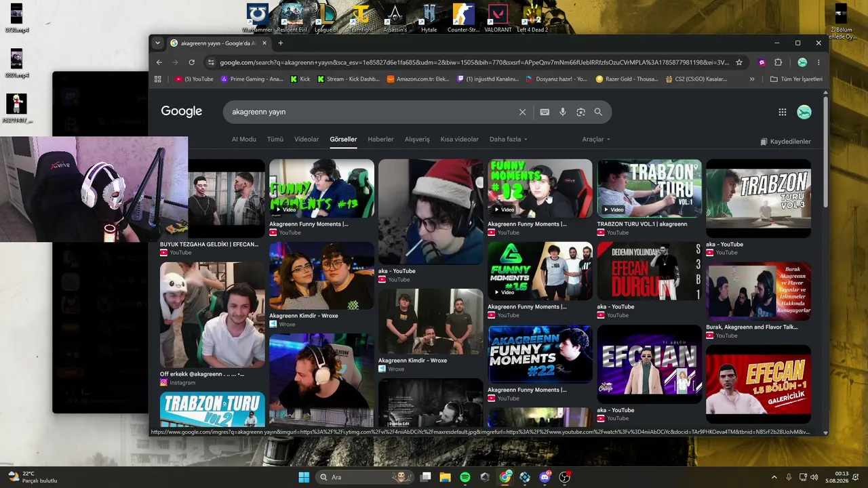Open the taskbar weather widget
The width and height of the screenshot is (868, 488).
coord(33,477)
